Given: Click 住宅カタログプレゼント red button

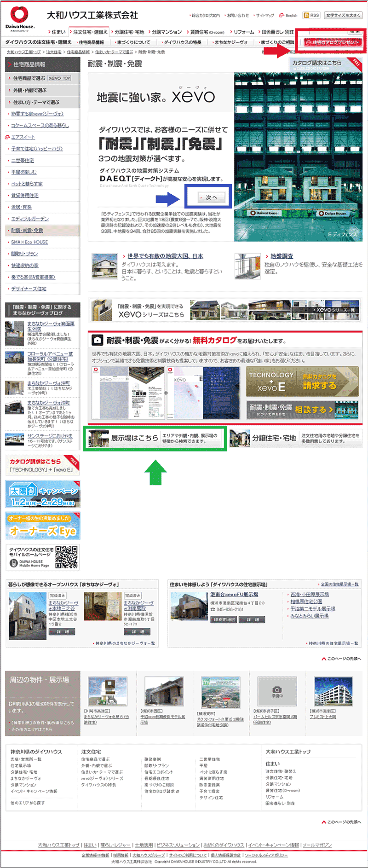Looking at the screenshot, I should [x=334, y=42].
